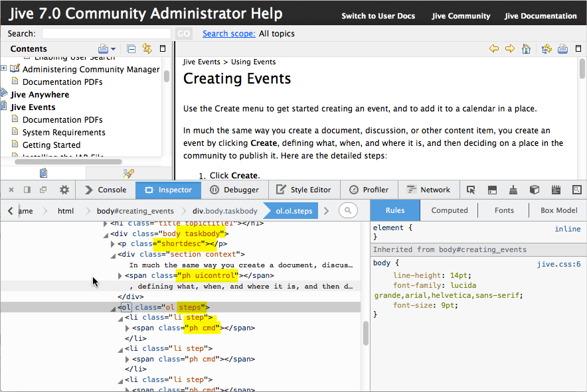Click the Search scope link
Viewport: 587px width, 392px height.
228,34
